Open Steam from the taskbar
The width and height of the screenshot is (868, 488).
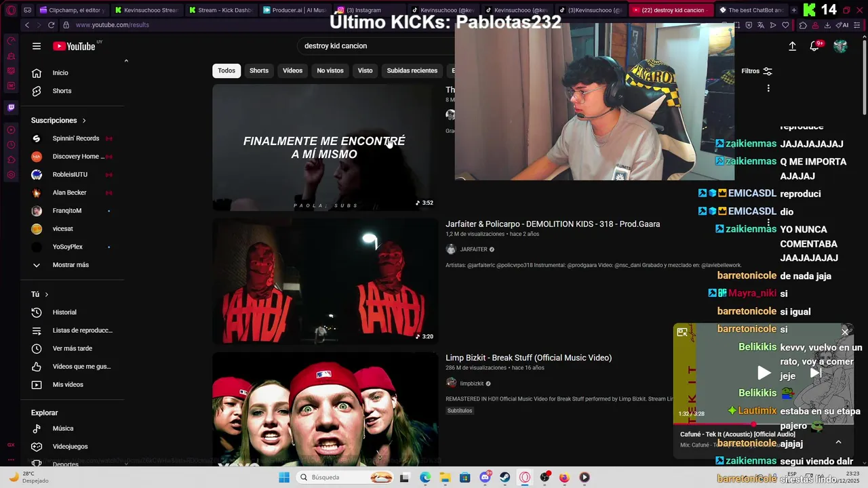pyautogui.click(x=505, y=477)
